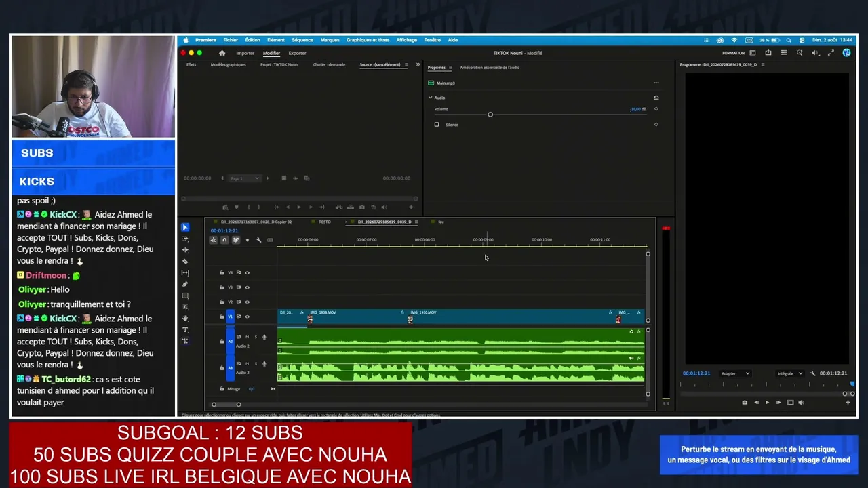The width and height of the screenshot is (868, 488).
Task: Click the Program monitor zoom scroll bar
Action: coord(849,394)
